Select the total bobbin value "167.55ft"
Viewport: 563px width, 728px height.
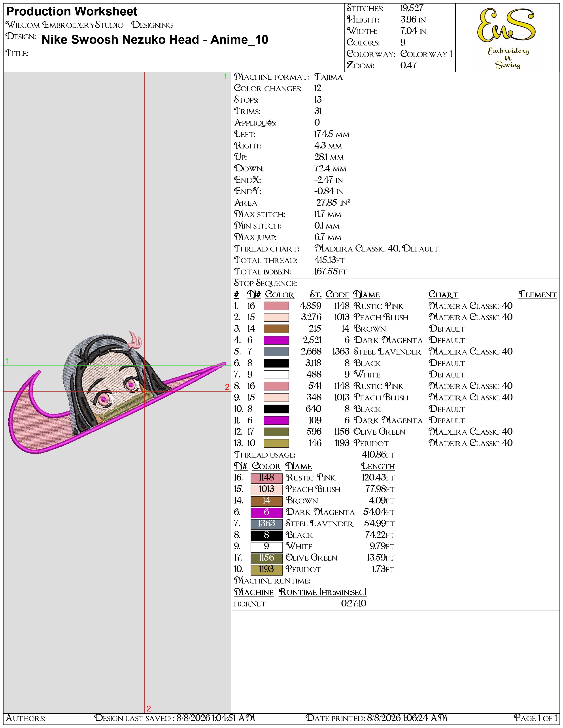[x=331, y=272]
